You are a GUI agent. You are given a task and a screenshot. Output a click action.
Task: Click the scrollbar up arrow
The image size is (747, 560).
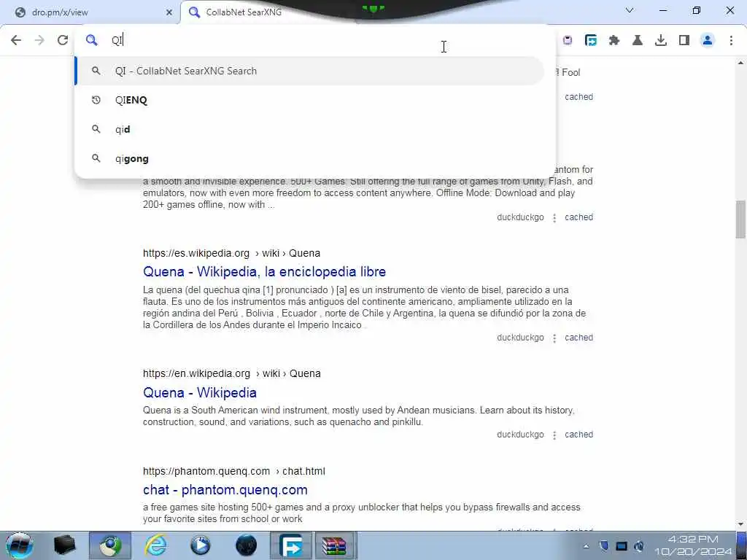point(740,63)
